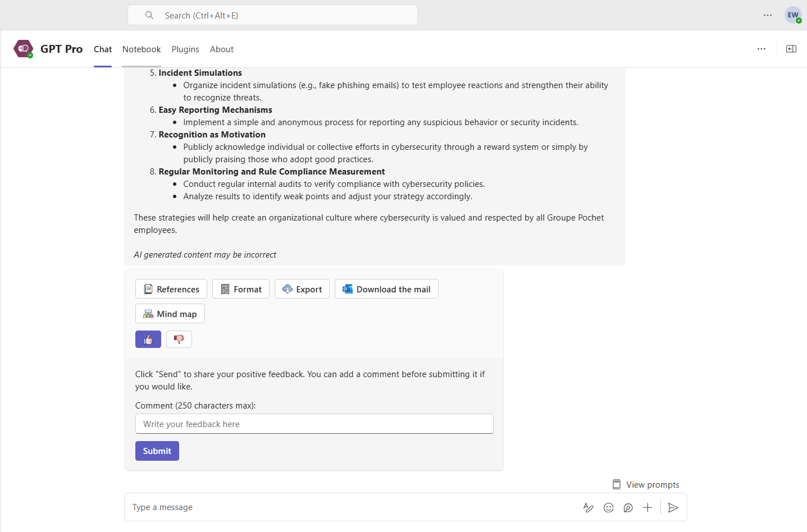
Task: Click the plus icon to add attachments
Action: click(x=647, y=507)
